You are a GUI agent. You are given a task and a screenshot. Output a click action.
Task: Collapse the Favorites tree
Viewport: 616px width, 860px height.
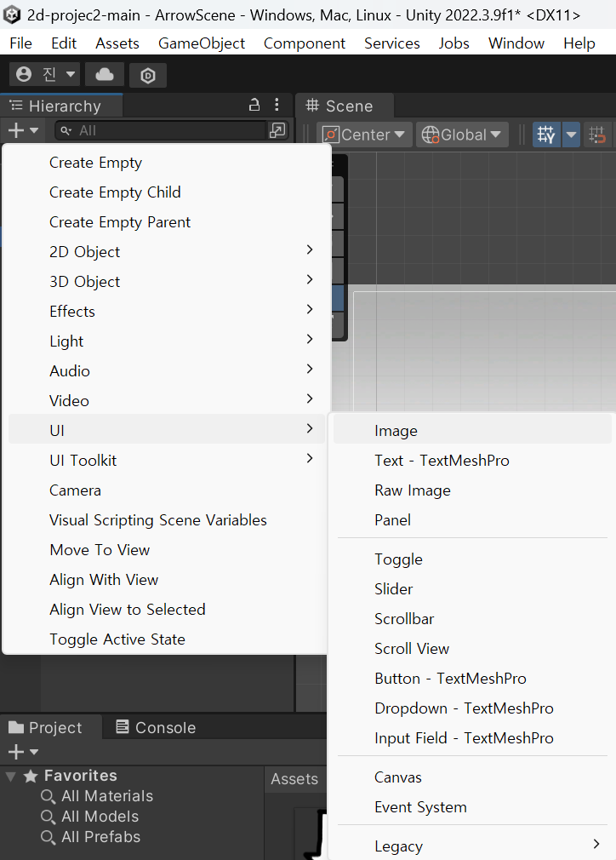coord(10,776)
